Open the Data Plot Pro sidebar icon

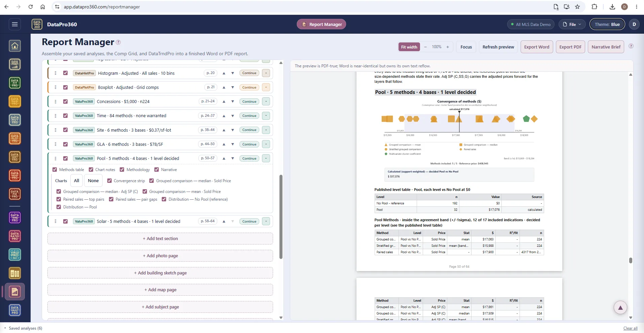(x=15, y=138)
